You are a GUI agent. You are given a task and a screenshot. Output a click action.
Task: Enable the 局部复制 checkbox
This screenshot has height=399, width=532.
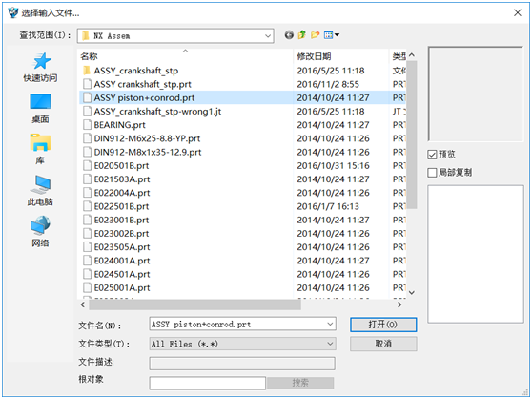[x=432, y=173]
